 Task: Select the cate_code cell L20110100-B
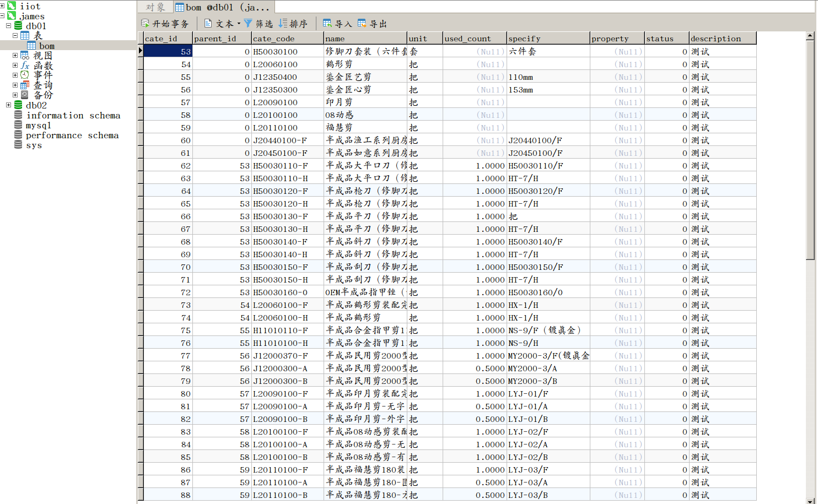click(288, 495)
